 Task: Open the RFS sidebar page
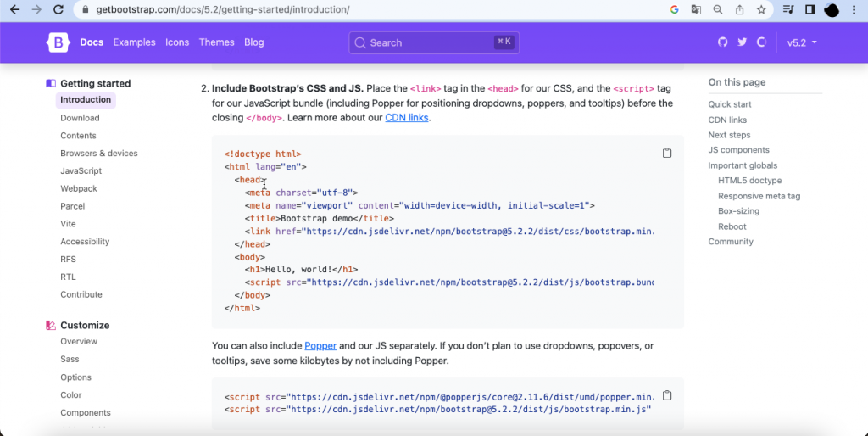click(68, 260)
